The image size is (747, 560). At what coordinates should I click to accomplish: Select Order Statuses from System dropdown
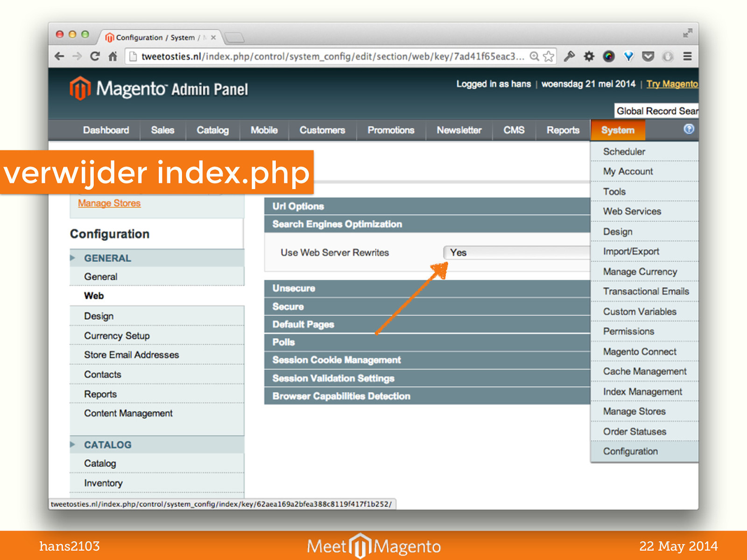[645, 432]
